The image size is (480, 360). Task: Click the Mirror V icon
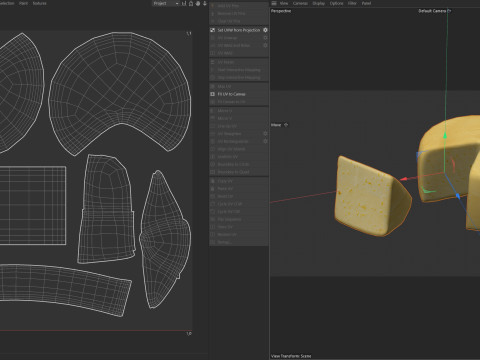coord(212,118)
